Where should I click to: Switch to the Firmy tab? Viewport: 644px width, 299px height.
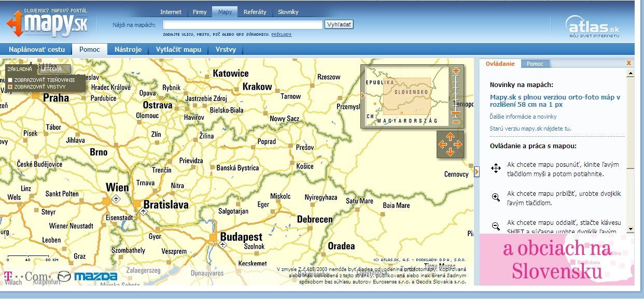click(x=200, y=12)
